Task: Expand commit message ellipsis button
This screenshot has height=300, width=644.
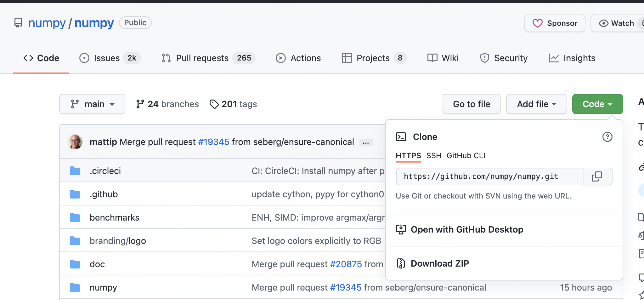Action: pyautogui.click(x=366, y=142)
